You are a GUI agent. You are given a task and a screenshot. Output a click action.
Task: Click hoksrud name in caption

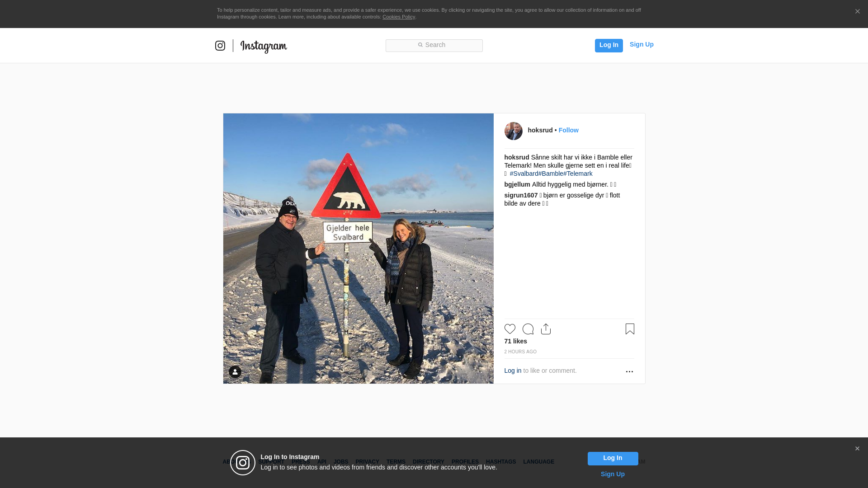(x=516, y=157)
